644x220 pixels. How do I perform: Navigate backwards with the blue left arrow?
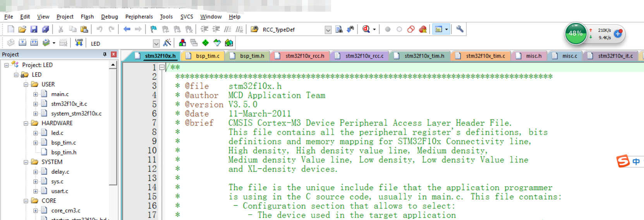(x=127, y=29)
